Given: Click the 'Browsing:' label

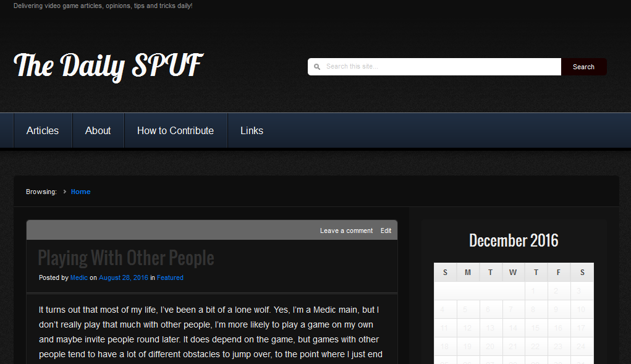Looking at the screenshot, I should coord(41,192).
